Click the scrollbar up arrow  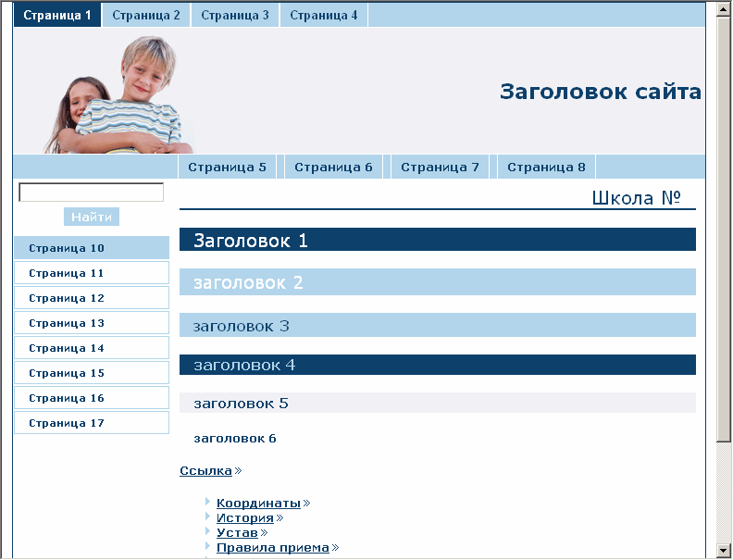click(x=724, y=8)
